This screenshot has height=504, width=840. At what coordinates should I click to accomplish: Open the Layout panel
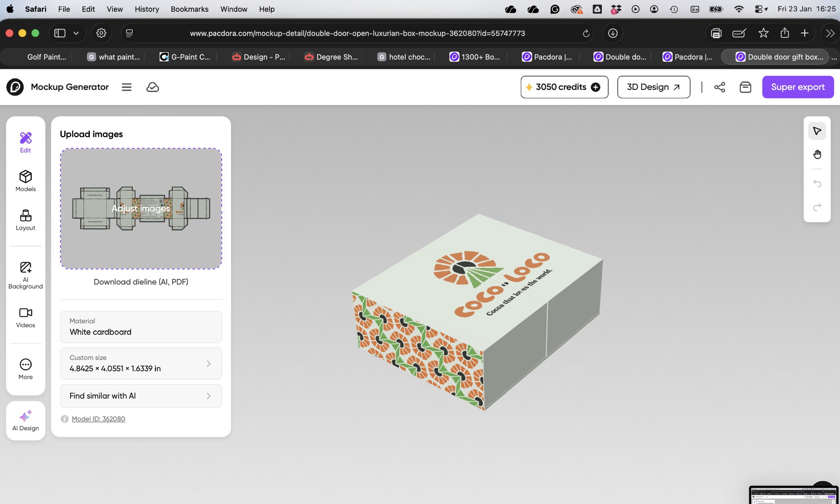click(26, 220)
